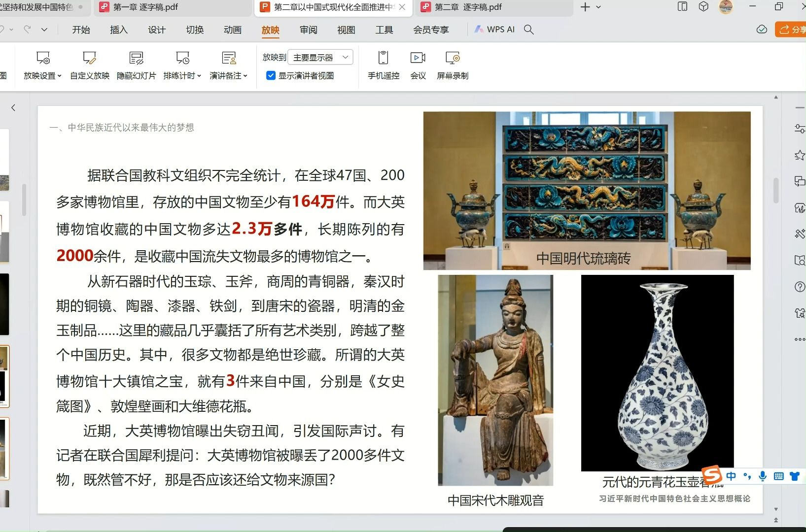Open the book search icon in sidebar
This screenshot has height=532, width=806.
(x=800, y=260)
